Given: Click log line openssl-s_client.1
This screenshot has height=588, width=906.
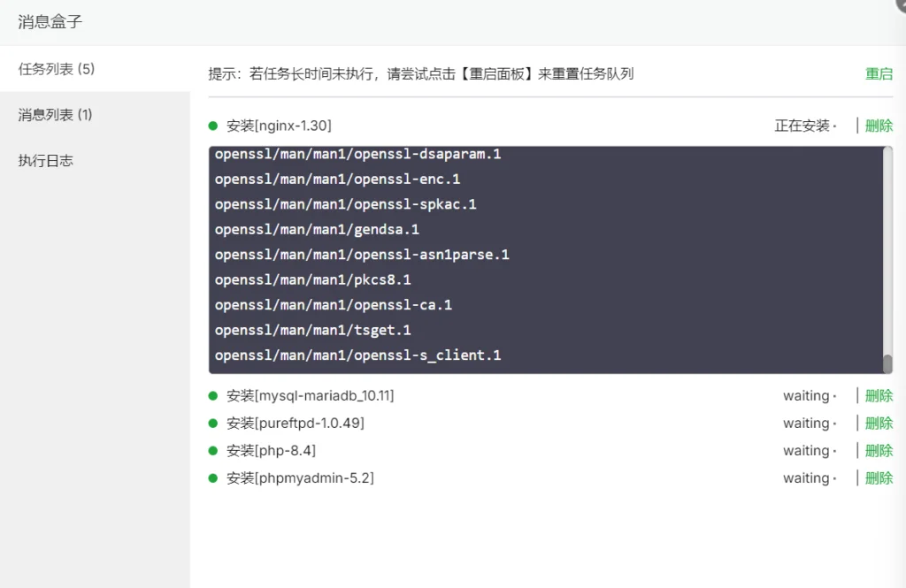Looking at the screenshot, I should point(357,355).
